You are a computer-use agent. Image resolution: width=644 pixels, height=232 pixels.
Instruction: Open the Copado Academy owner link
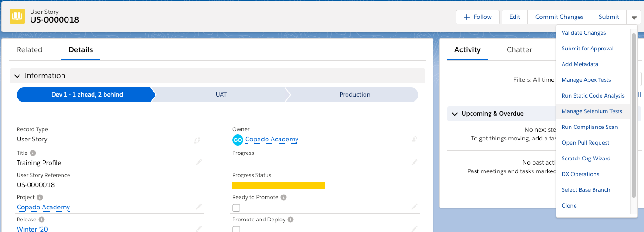tap(272, 140)
